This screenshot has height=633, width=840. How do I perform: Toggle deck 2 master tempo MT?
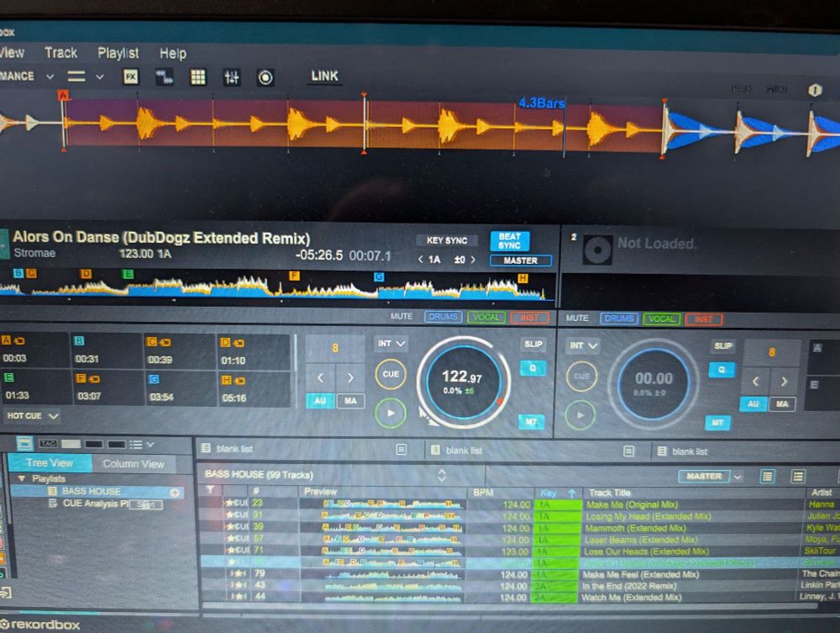[x=717, y=423]
